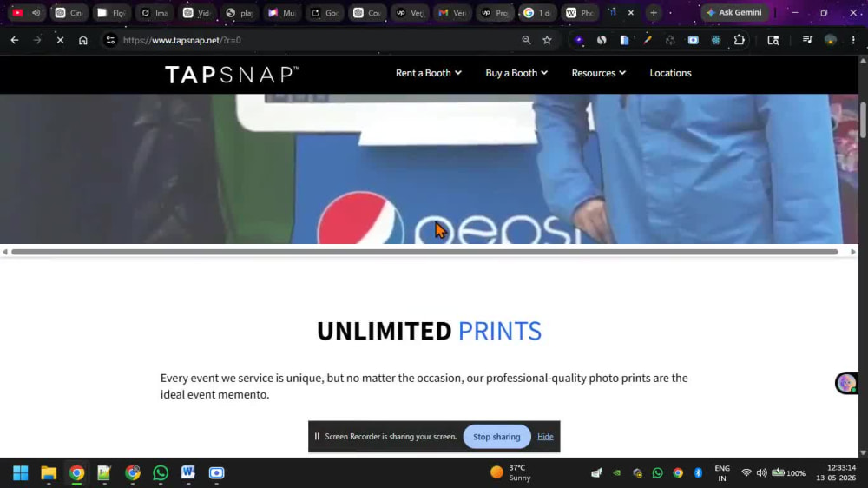Ask Gemini from the title bar
The width and height of the screenshot is (868, 488).
tap(734, 12)
